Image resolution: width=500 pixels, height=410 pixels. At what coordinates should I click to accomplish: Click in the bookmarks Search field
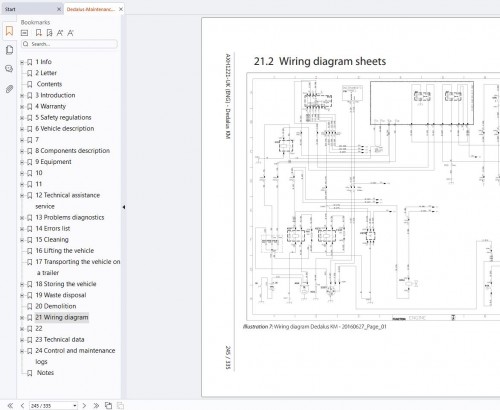69,44
